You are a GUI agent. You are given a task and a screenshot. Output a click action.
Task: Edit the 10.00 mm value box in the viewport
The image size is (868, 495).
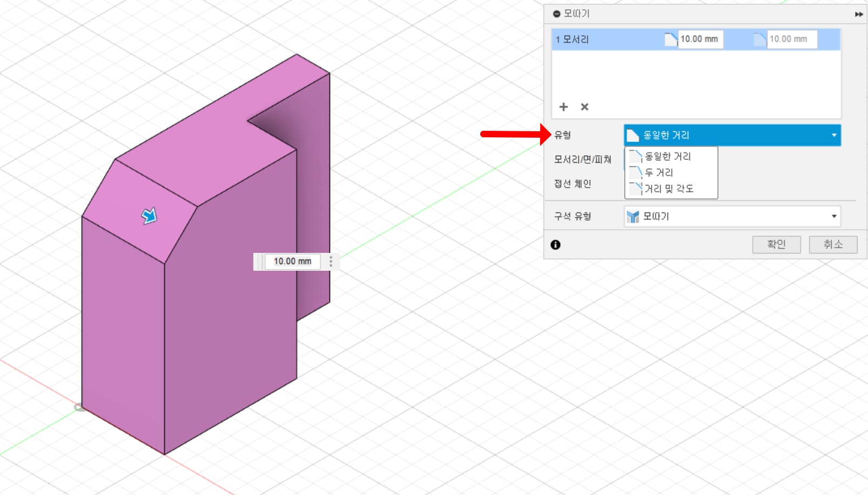(x=292, y=262)
